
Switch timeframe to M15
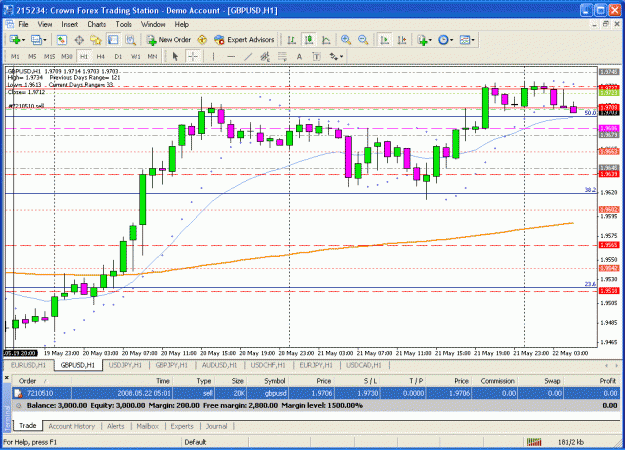pyautogui.click(x=49, y=57)
